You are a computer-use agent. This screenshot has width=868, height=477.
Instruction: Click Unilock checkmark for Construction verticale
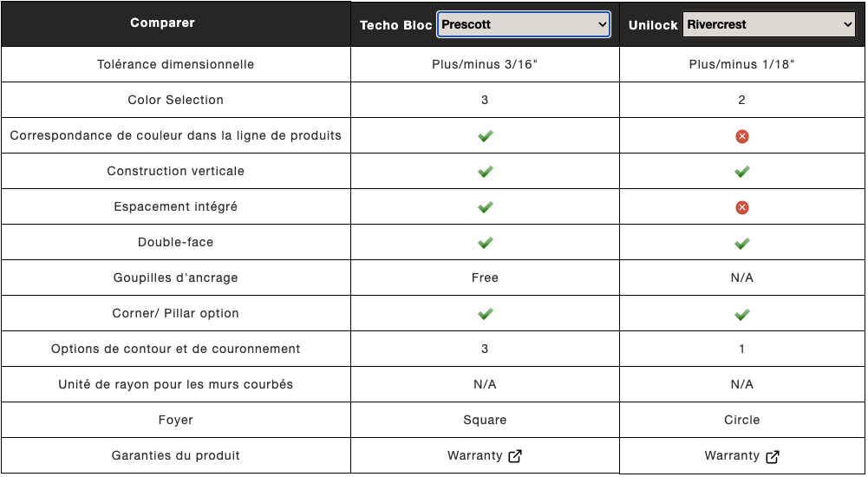[x=741, y=172]
